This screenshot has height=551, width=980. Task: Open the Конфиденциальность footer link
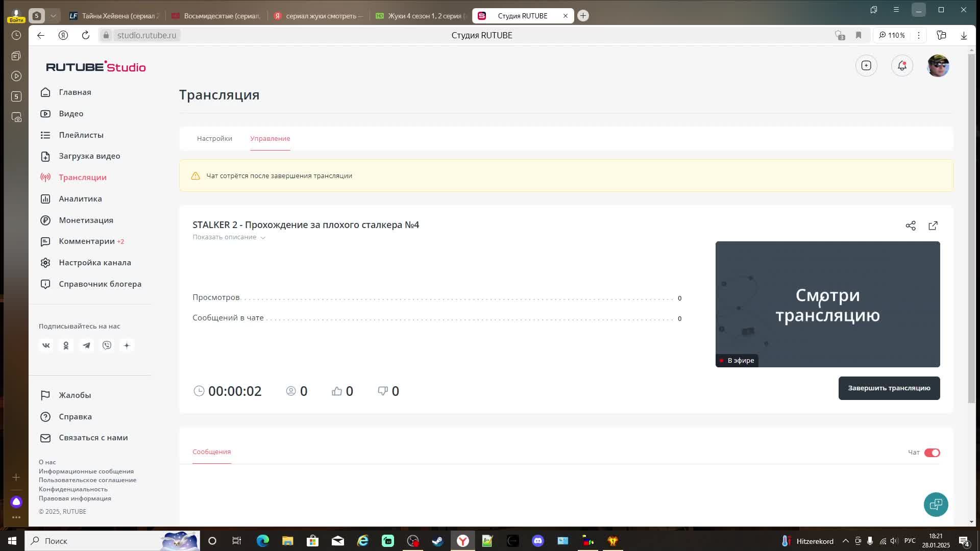pos(73,489)
